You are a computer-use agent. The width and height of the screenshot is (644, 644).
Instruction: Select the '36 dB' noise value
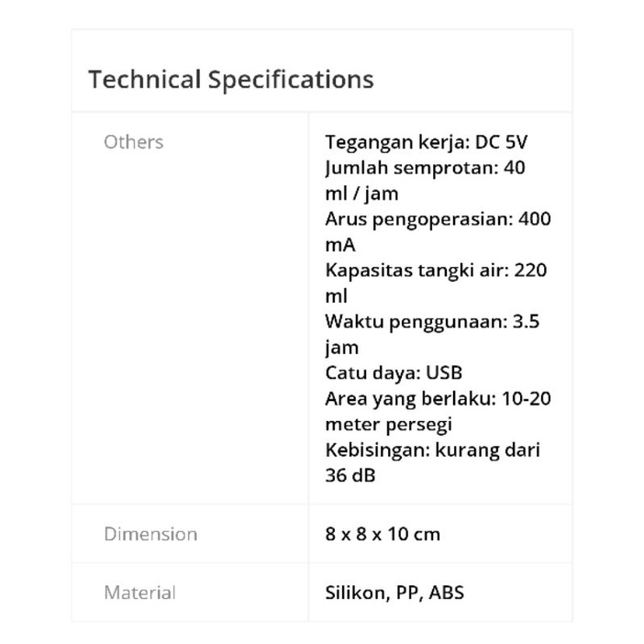350,477
